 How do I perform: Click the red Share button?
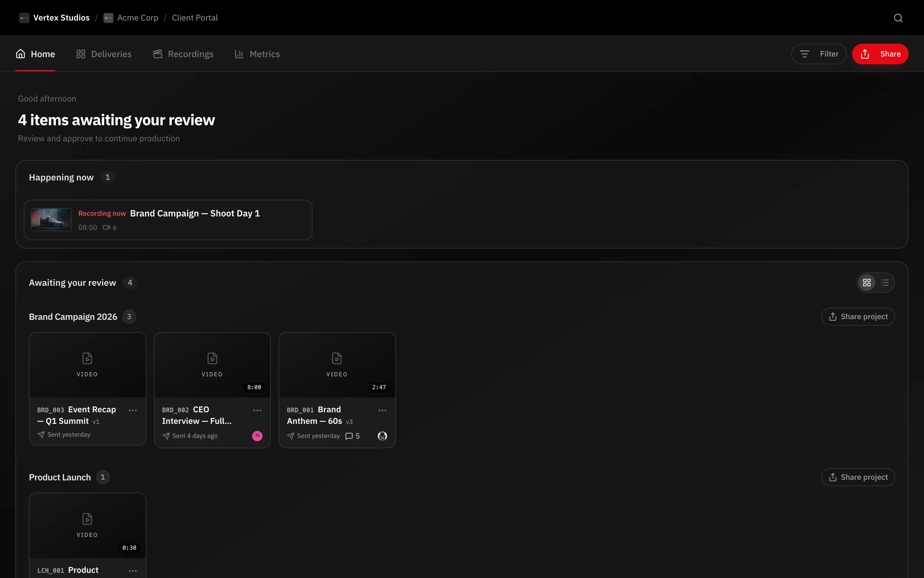click(880, 54)
